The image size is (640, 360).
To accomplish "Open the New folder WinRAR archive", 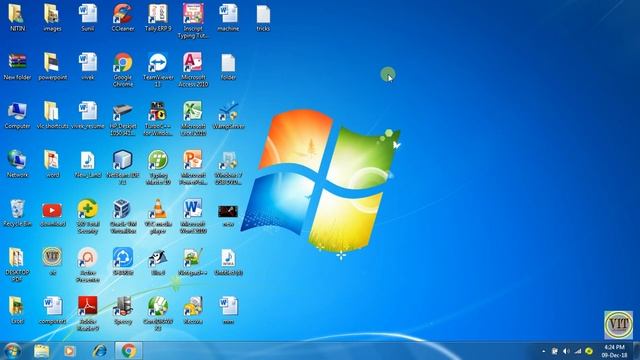I will 17,66.
